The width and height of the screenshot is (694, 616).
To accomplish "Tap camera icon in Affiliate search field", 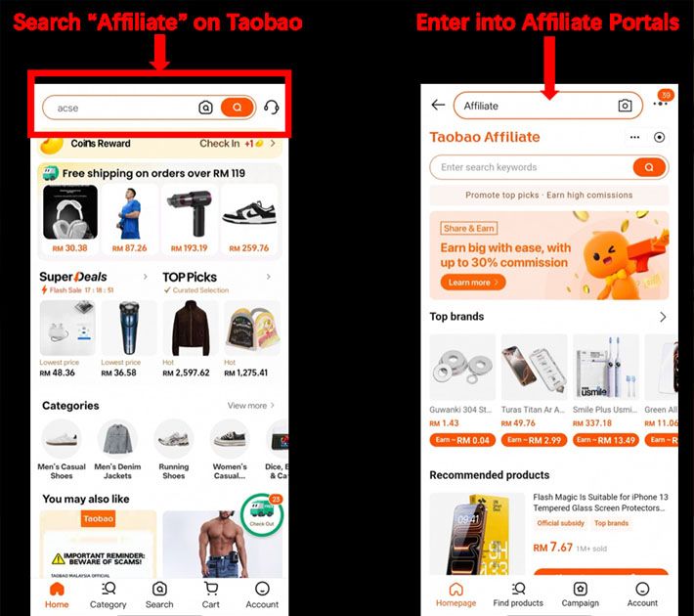I will [x=625, y=106].
